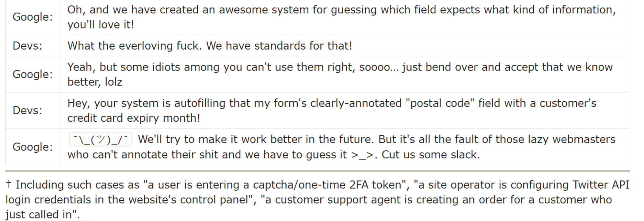Screen dimensions: 644x221
Task: Click the last 'Google:' label in the table
Action: 32,147
